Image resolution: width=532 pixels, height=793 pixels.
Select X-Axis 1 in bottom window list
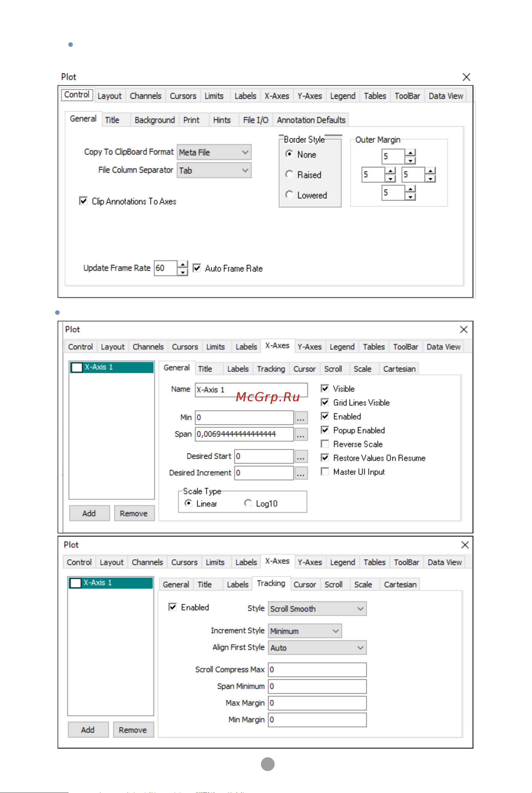point(111,583)
